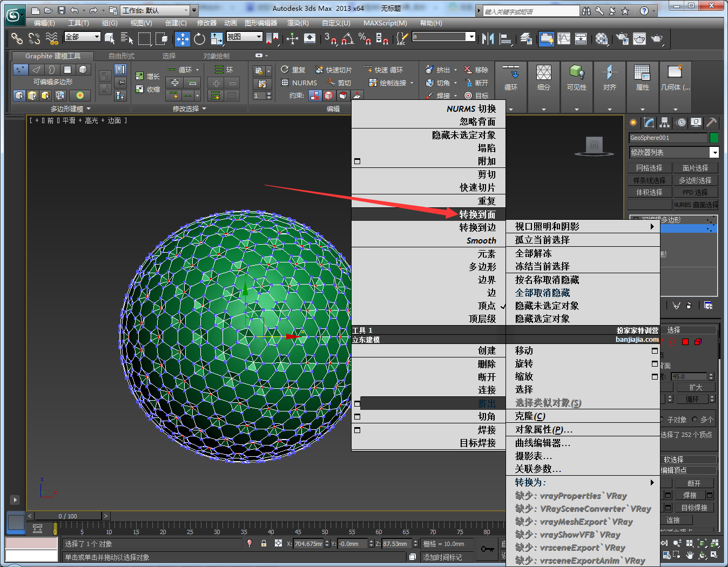Switch to the 自由形式 ribbon tab

tap(122, 56)
